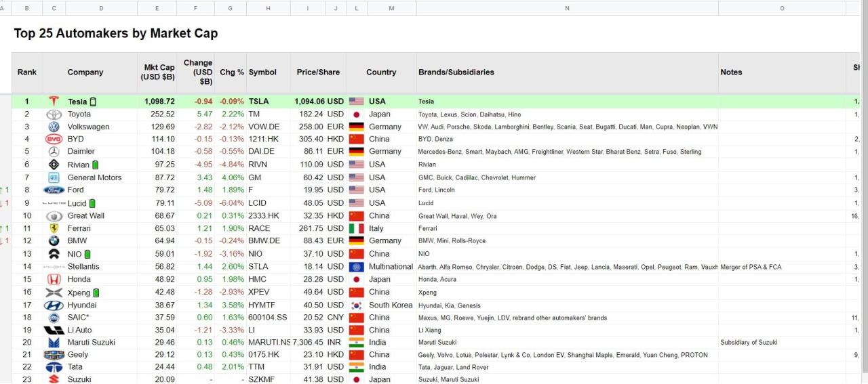Viewport: 868px width, 384px height.
Task: Click the Hyundai logo icon
Action: point(54,305)
